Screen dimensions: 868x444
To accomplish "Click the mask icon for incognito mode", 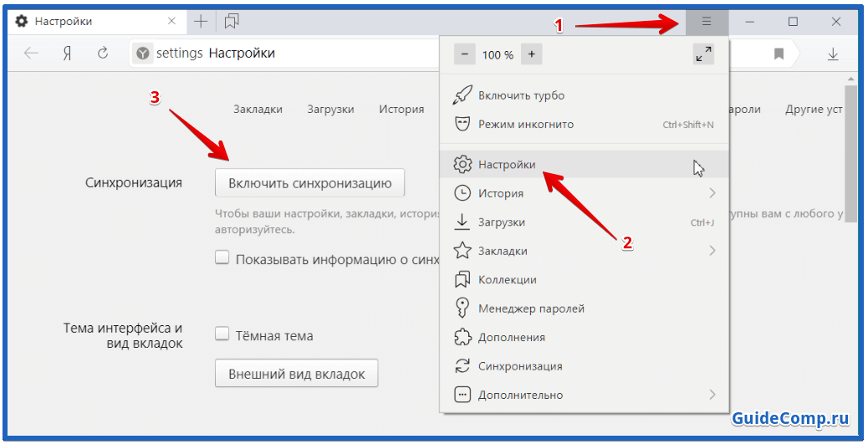I will click(462, 124).
